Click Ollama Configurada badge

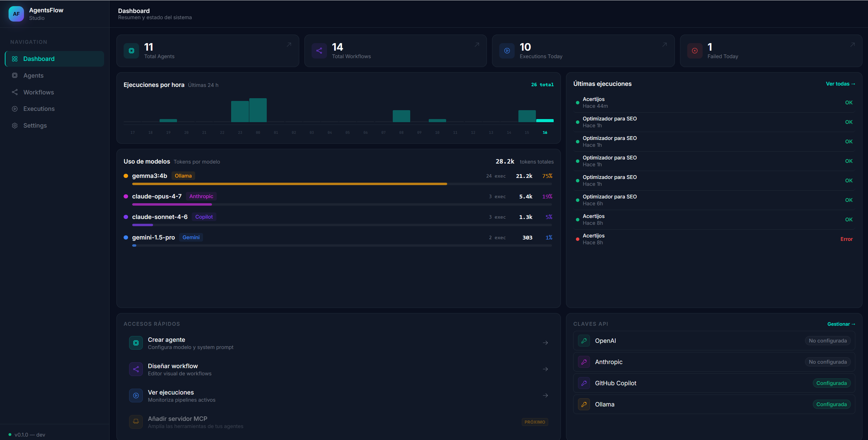pos(831,404)
